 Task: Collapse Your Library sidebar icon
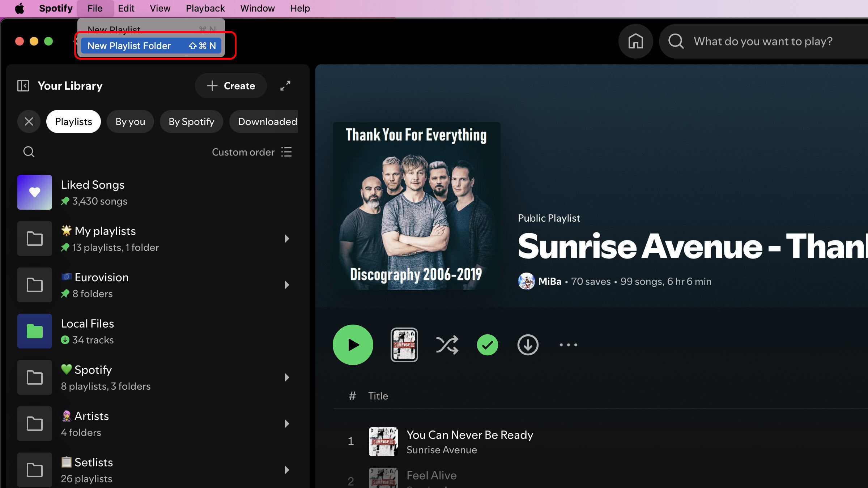(23, 86)
